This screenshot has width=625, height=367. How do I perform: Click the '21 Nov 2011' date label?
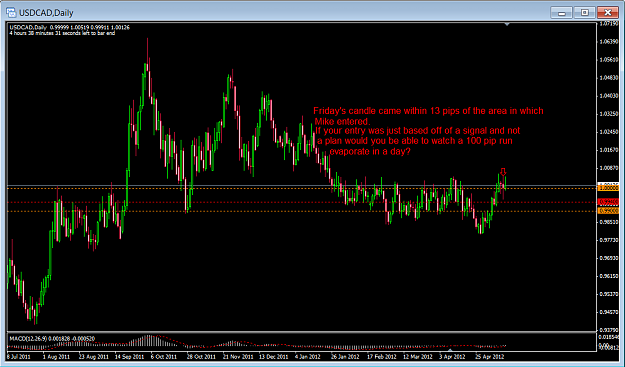pyautogui.click(x=238, y=357)
